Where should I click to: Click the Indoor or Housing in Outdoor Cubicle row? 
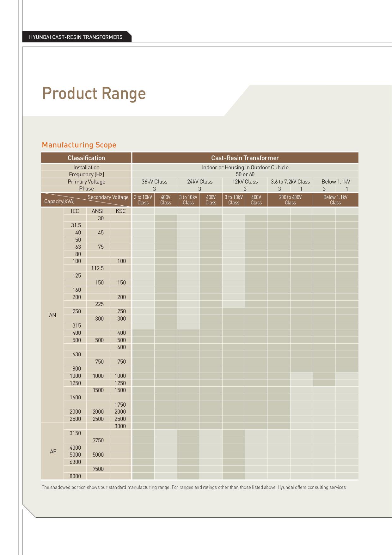pos(245,167)
